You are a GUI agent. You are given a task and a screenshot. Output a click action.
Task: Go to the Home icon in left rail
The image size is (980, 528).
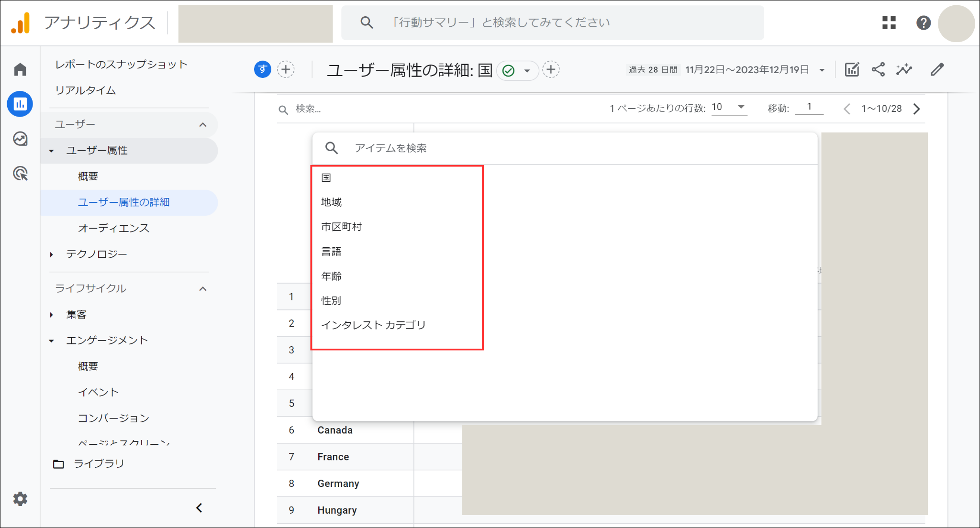(x=20, y=70)
